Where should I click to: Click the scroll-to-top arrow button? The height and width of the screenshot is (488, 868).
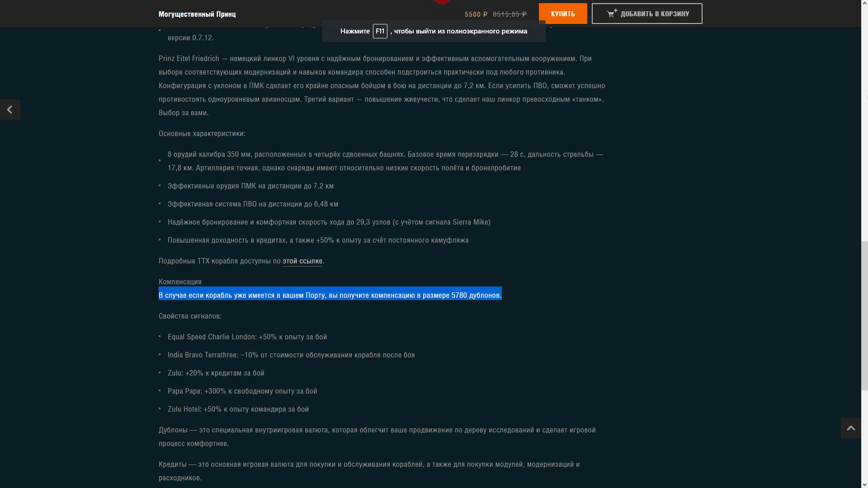(851, 428)
